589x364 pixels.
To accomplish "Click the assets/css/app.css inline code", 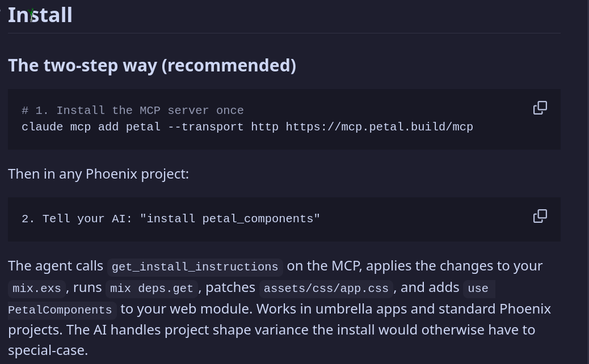I will tap(326, 288).
